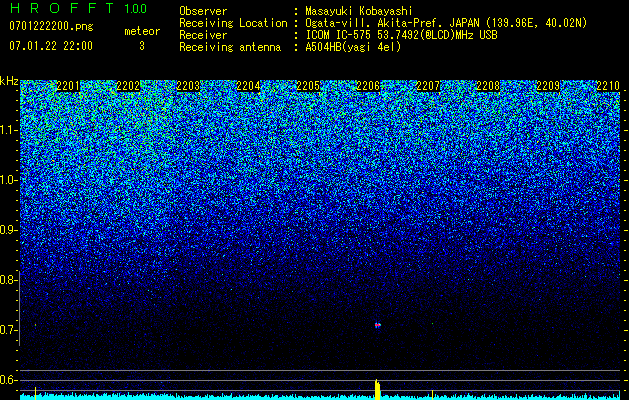Click time marker 2202
Viewport: 629px width, 400px height.
pos(128,86)
